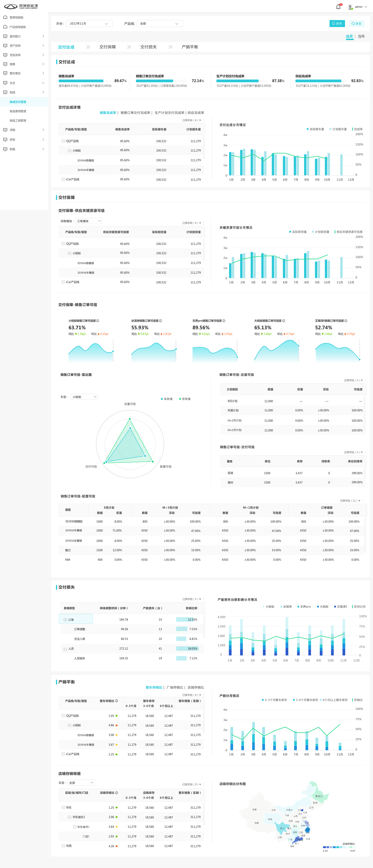Open the 店端存销明细 车型 全部 dropdown

click(81, 783)
